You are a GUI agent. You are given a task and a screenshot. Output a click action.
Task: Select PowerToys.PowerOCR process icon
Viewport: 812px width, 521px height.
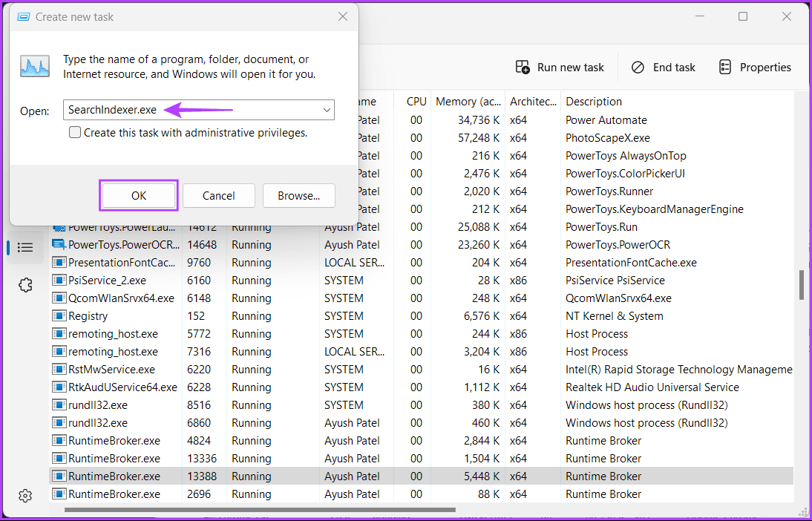59,244
